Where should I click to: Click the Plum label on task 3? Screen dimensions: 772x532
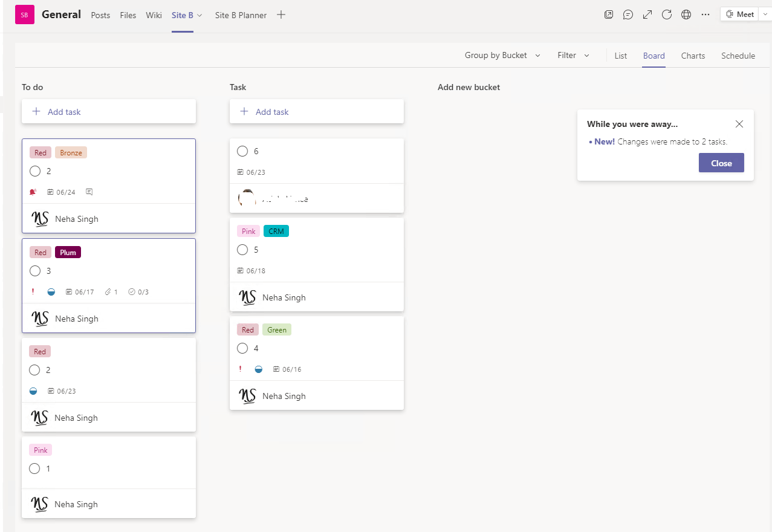[68, 253]
